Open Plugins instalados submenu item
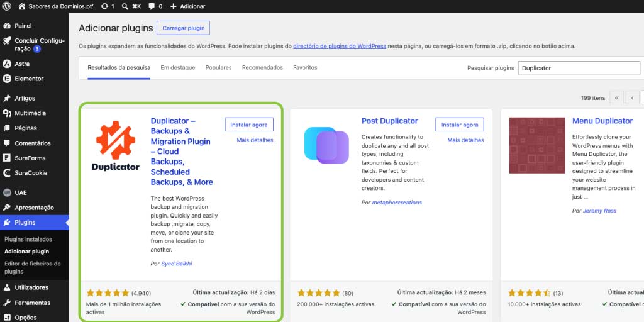The width and height of the screenshot is (644, 322). click(28, 239)
